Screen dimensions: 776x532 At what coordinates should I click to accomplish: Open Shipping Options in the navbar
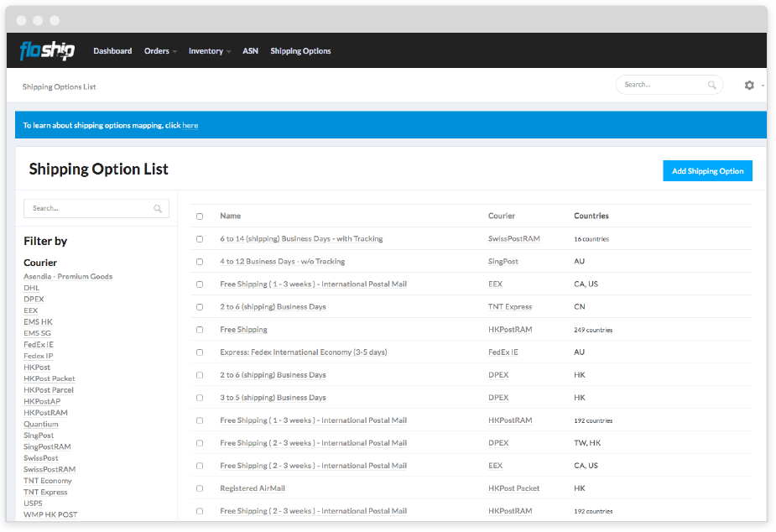coord(300,51)
